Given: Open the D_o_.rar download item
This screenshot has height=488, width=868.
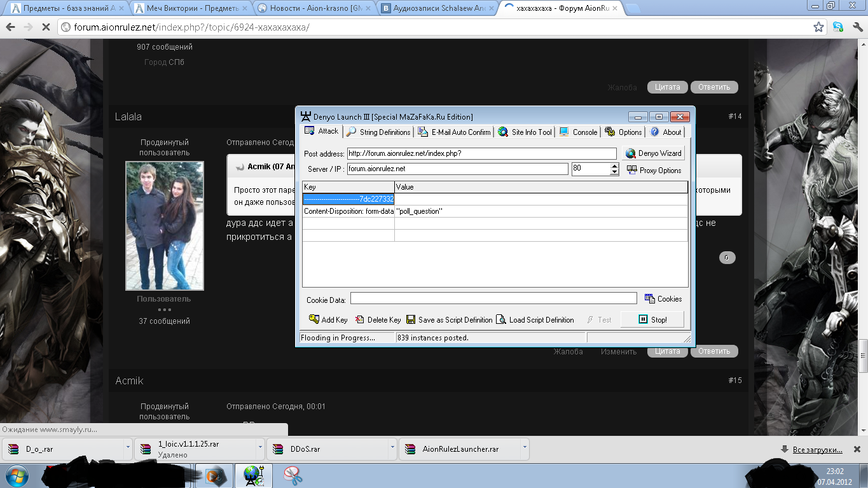Looking at the screenshot, I should [x=63, y=449].
